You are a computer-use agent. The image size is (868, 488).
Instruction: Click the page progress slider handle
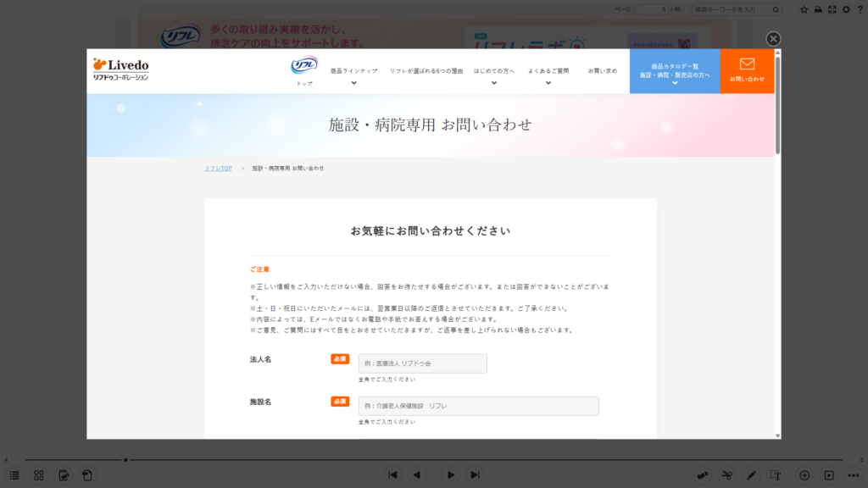pyautogui.click(x=125, y=460)
